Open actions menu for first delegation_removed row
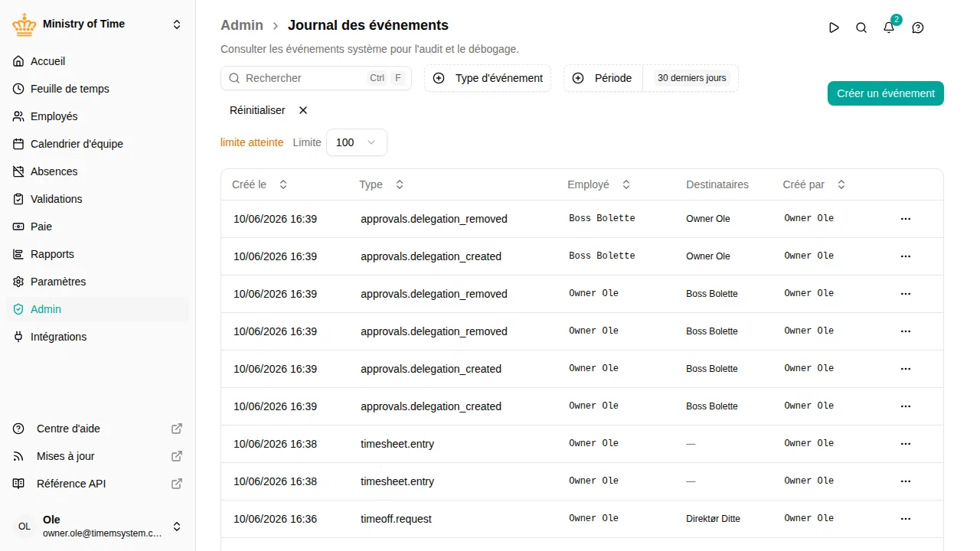Image resolution: width=980 pixels, height=551 pixels. coord(906,219)
